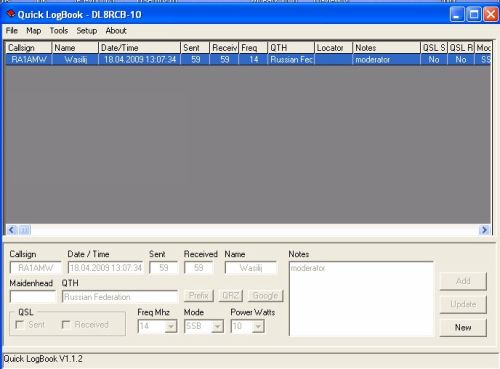Maximize the Quick LogBook window
Screen dimensions: 500x369
(474, 14)
